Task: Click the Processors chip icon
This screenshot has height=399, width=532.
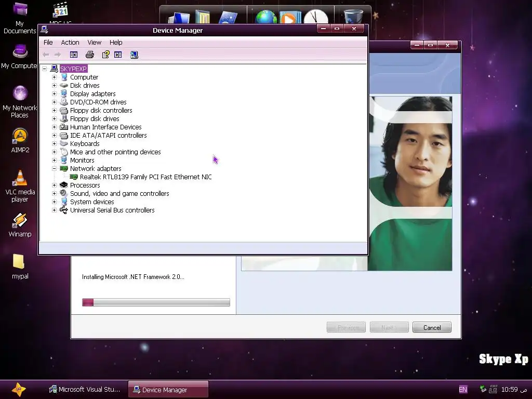Action: point(64,185)
